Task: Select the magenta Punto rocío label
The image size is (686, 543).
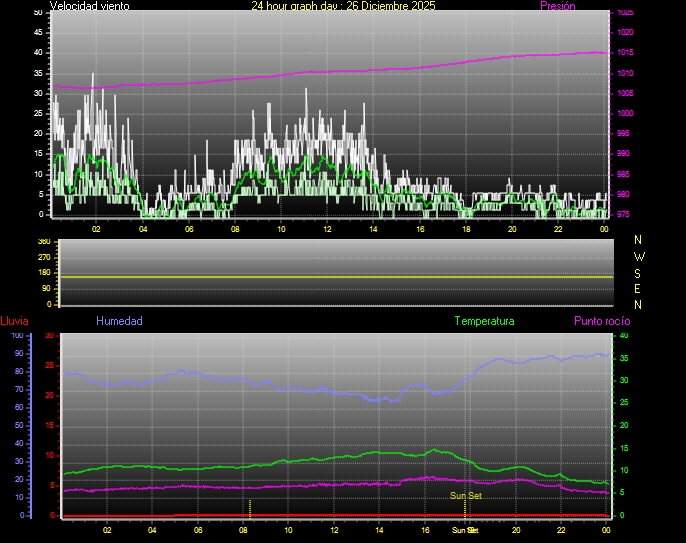Action: (602, 321)
